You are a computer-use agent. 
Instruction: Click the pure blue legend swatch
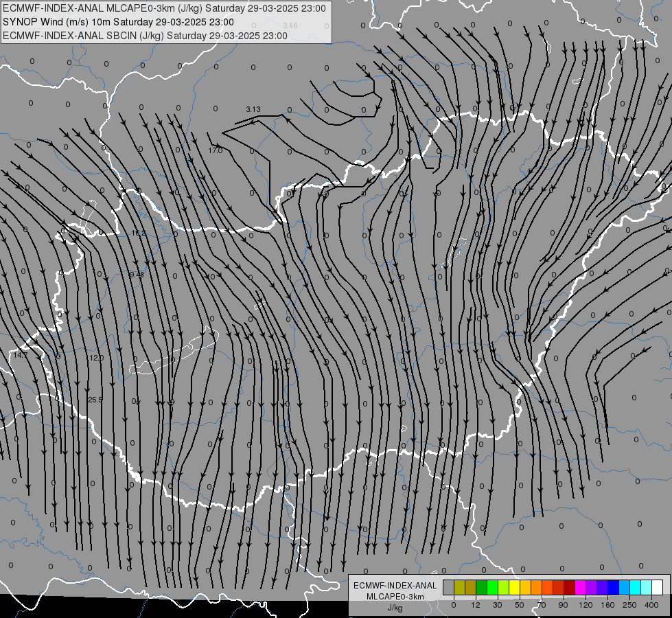[x=614, y=587]
